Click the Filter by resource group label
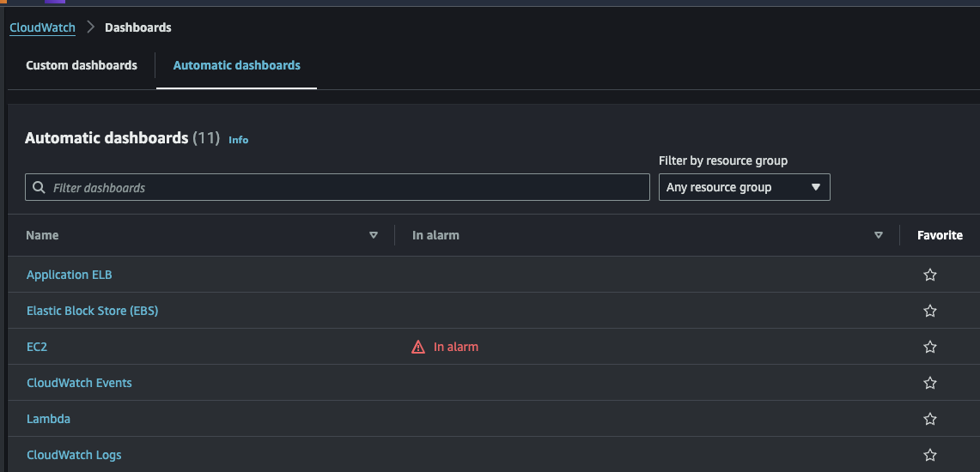The height and width of the screenshot is (472, 980). coord(723,161)
